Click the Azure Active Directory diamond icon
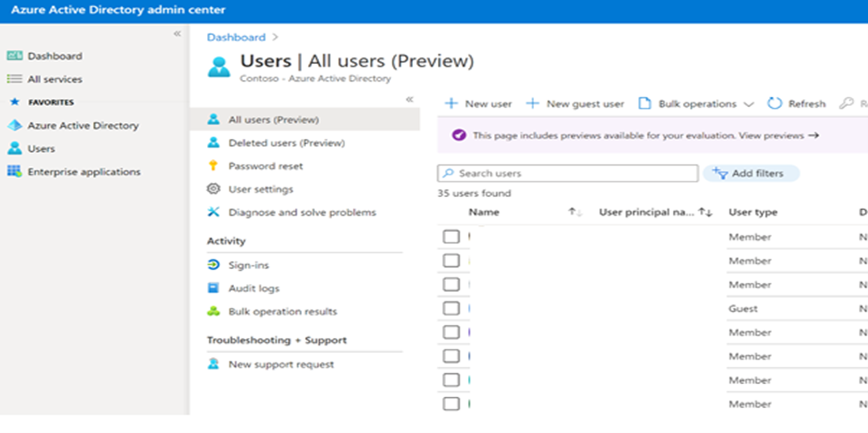This screenshot has height=433, width=868. click(15, 125)
